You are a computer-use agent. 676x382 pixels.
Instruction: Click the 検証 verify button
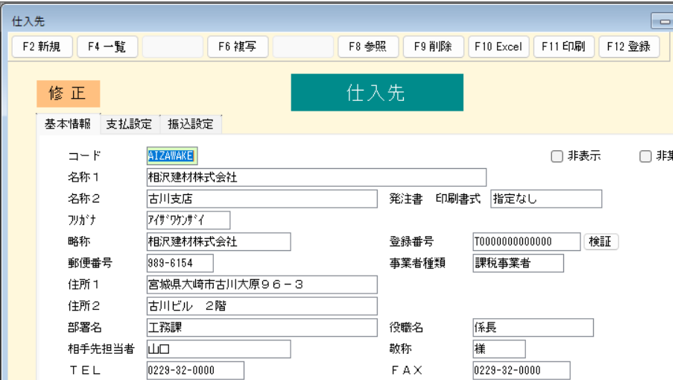click(601, 241)
